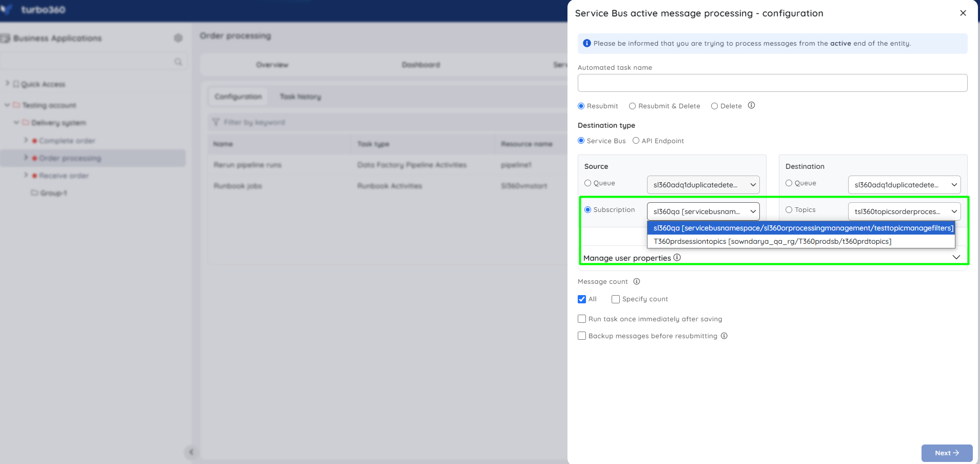Click info icon next to Message count
Viewport: 980px width, 464px height.
(637, 281)
